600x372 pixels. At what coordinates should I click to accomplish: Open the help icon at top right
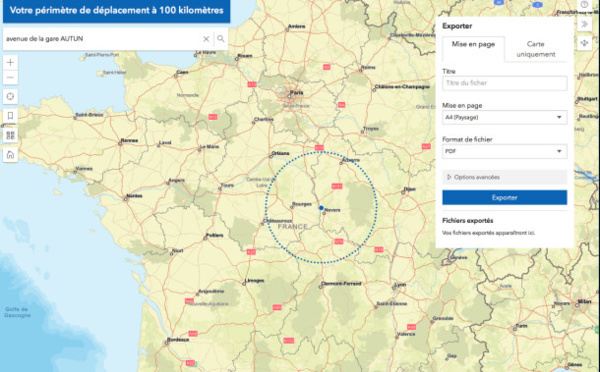[584, 5]
